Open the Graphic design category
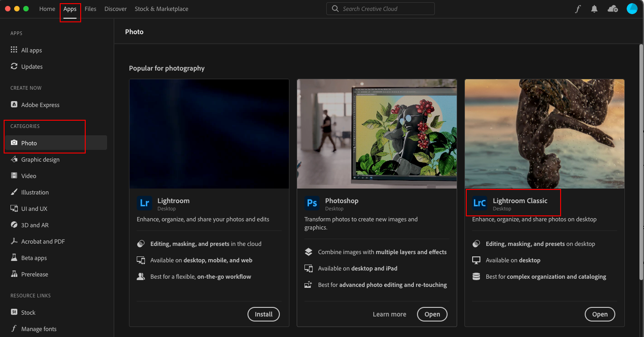Viewport: 644px width, 337px height. [40, 159]
